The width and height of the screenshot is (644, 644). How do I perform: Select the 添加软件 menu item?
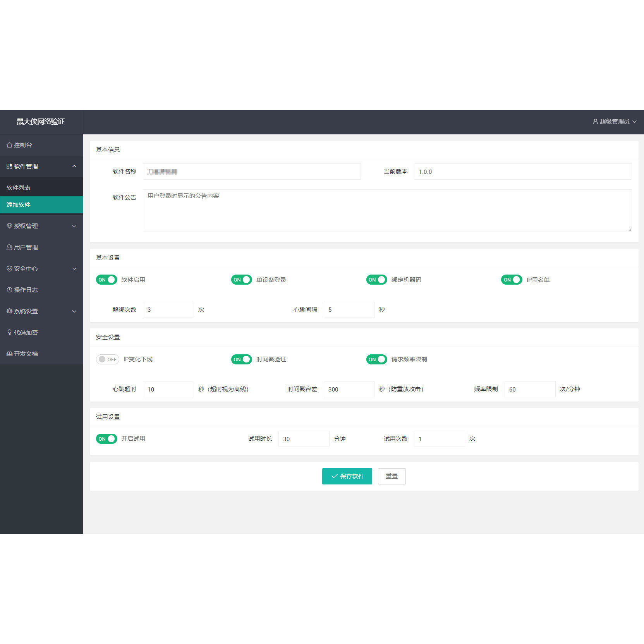click(41, 205)
